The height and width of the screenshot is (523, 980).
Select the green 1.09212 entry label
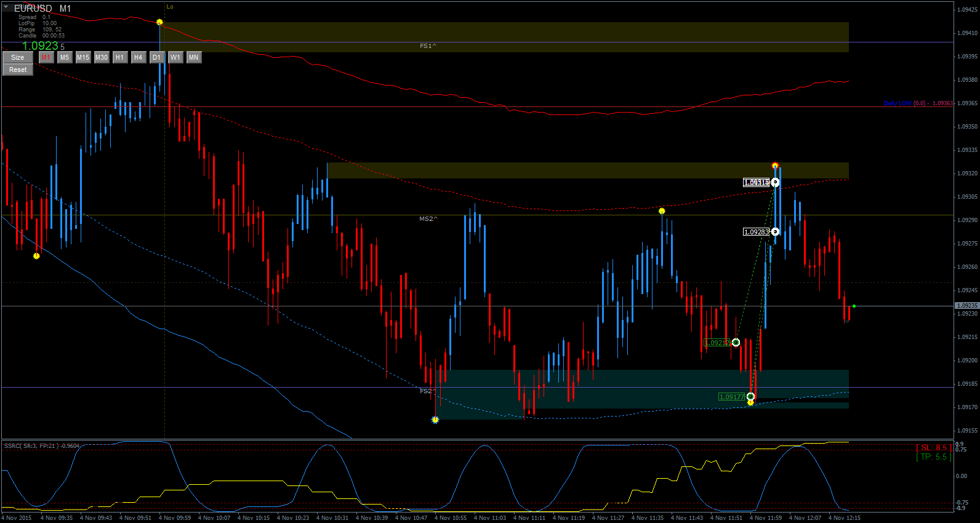(x=717, y=343)
